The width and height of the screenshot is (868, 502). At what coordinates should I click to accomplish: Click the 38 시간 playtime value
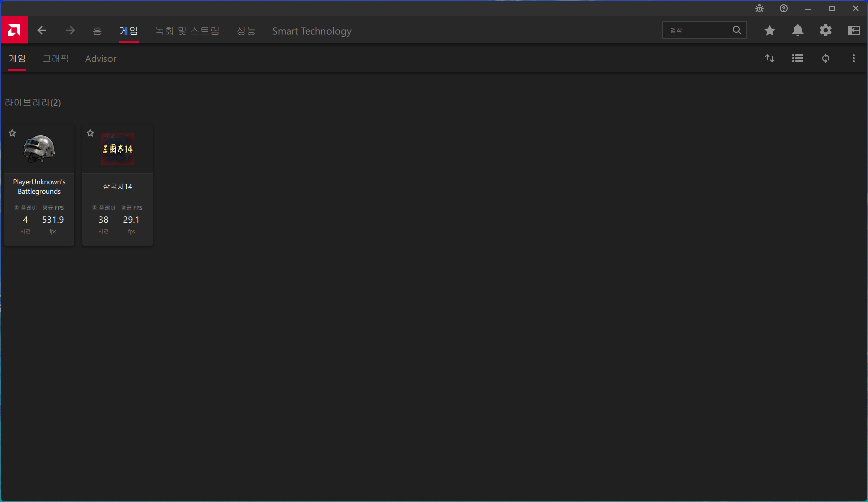click(103, 220)
